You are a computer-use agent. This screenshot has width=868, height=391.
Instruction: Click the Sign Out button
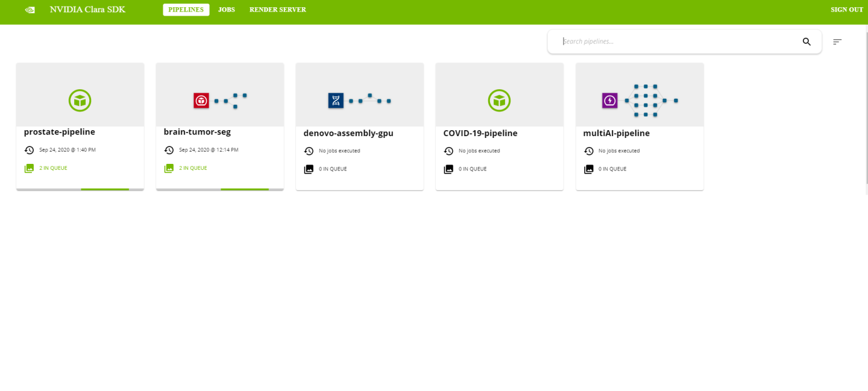(846, 10)
